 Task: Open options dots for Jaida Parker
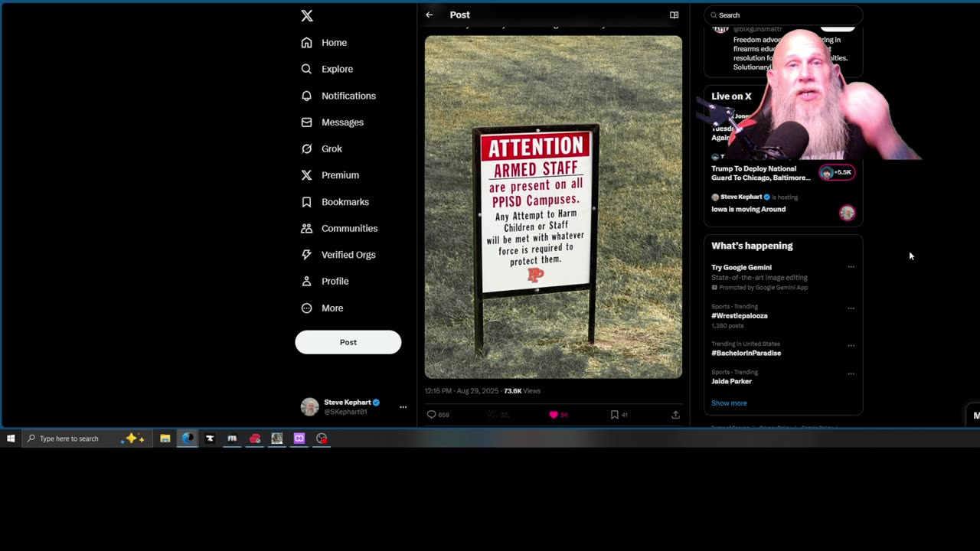[x=851, y=373]
